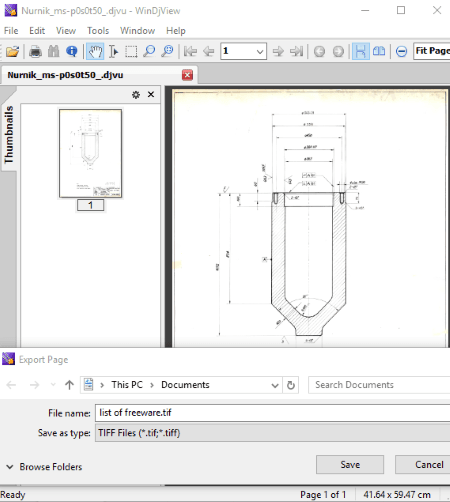The width and height of the screenshot is (450, 502).
Task: Show document info via blue info icon
Action: tap(72, 51)
